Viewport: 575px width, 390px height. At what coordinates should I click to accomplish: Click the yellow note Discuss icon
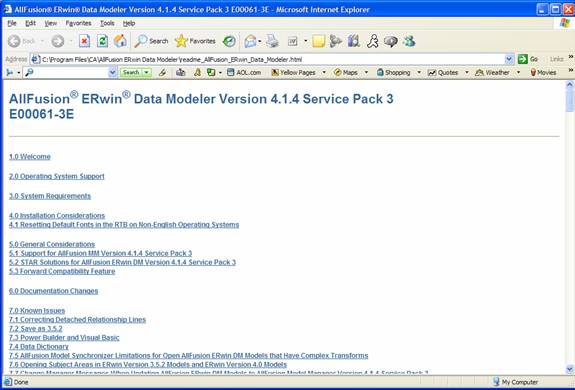318,41
